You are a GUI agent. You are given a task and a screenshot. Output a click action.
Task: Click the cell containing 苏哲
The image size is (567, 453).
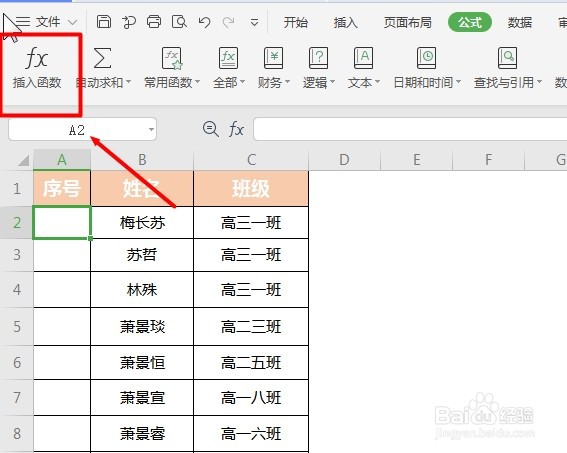[142, 255]
